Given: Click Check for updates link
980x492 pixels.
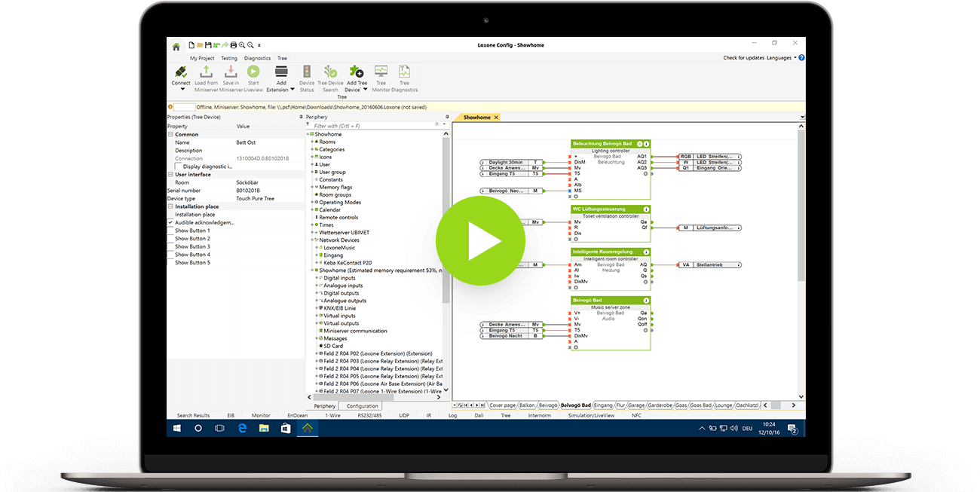Looking at the screenshot, I should click(x=743, y=58).
